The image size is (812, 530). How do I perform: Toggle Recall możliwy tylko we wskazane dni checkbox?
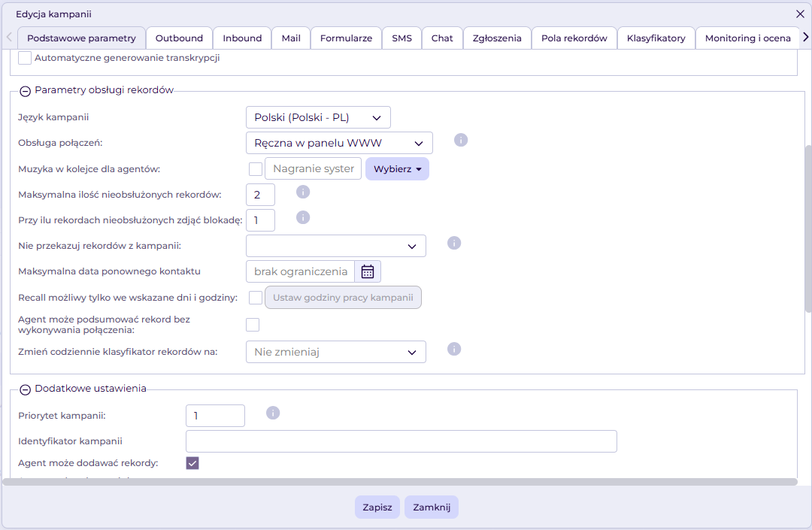(x=256, y=298)
